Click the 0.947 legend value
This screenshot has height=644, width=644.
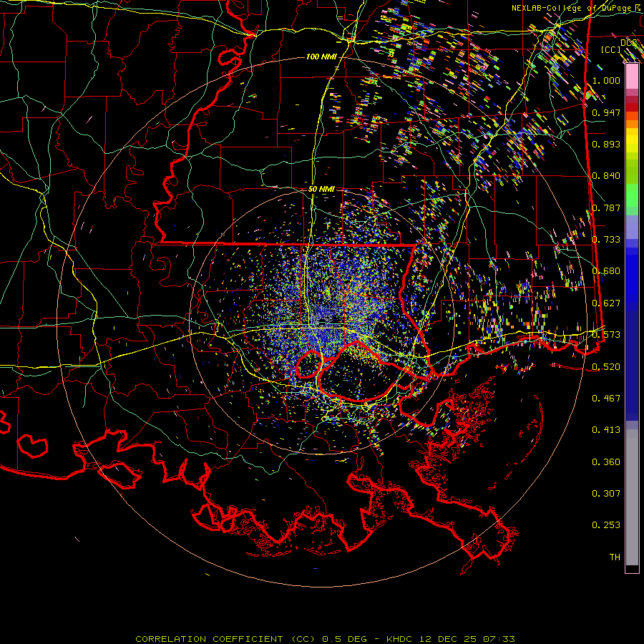coord(606,112)
